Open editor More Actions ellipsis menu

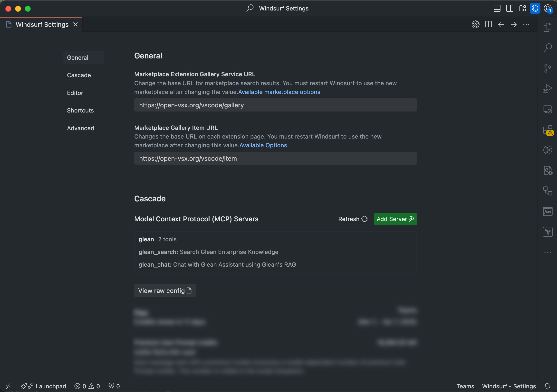click(x=526, y=24)
